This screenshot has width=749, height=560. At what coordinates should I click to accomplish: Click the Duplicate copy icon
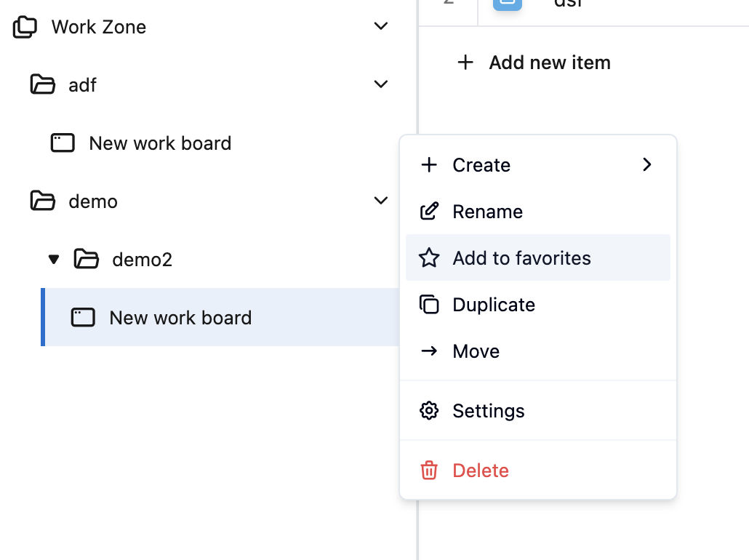(x=429, y=305)
